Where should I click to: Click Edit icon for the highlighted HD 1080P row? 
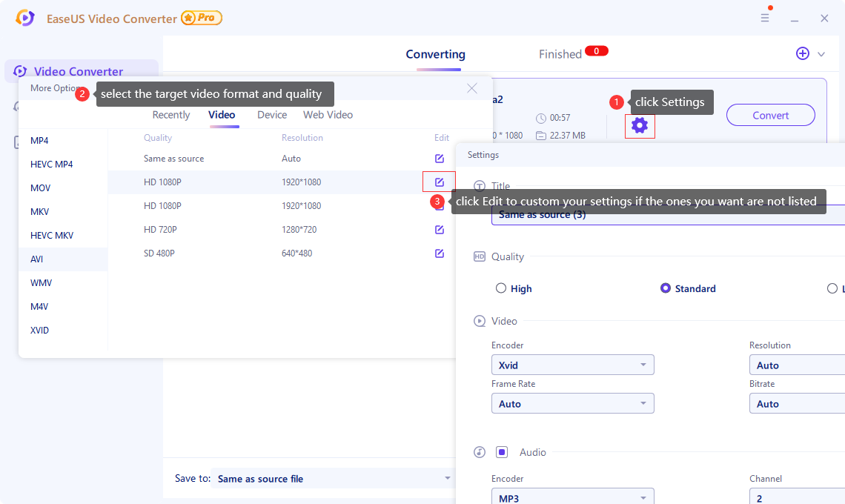[x=440, y=182]
